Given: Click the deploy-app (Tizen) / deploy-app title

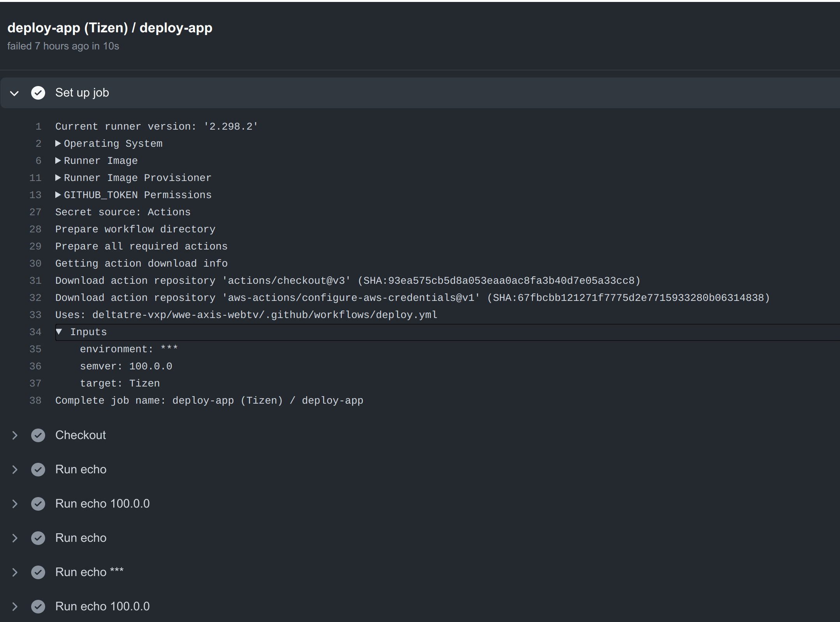Looking at the screenshot, I should coord(110,27).
